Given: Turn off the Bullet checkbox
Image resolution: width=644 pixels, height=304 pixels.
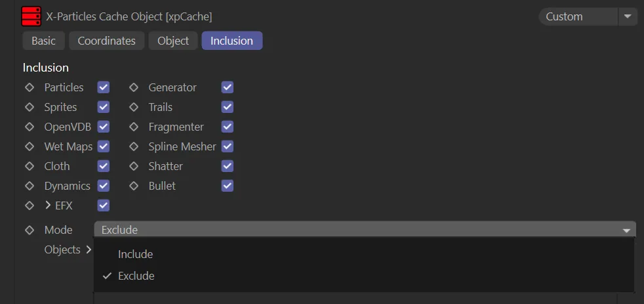Looking at the screenshot, I should pos(228,186).
